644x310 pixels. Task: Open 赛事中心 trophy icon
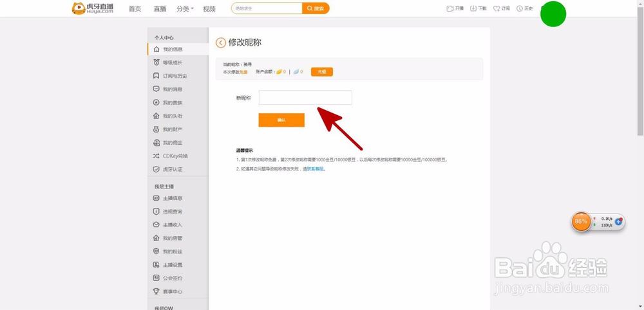click(156, 291)
